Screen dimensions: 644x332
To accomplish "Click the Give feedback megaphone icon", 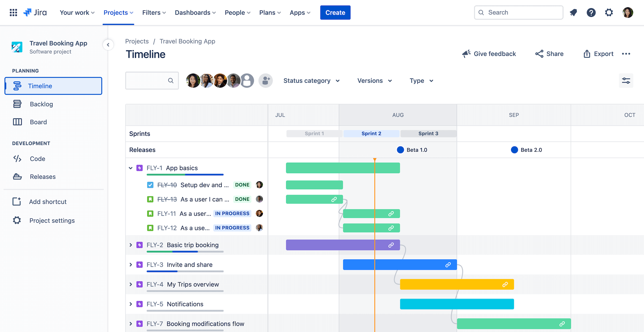I will [x=465, y=53].
